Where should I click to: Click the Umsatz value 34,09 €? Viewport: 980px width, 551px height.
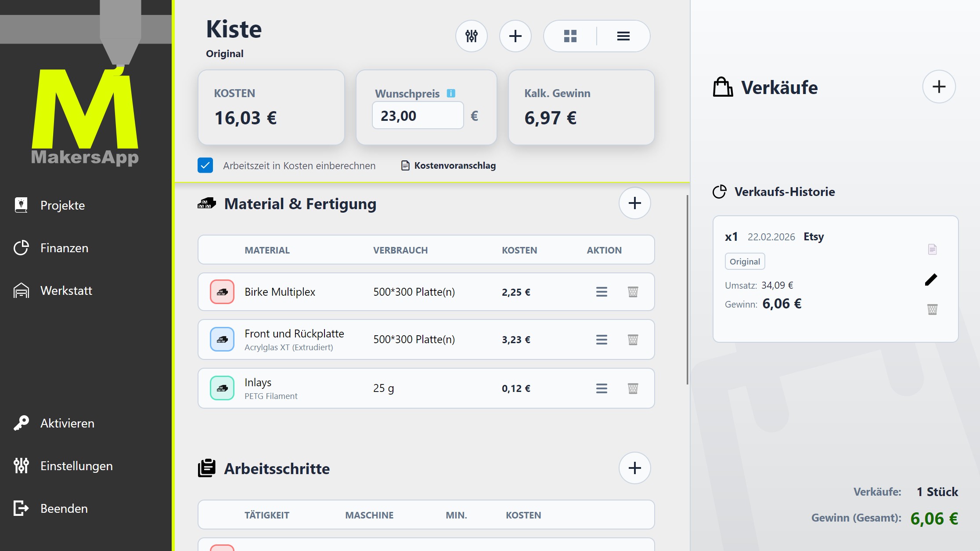(777, 285)
